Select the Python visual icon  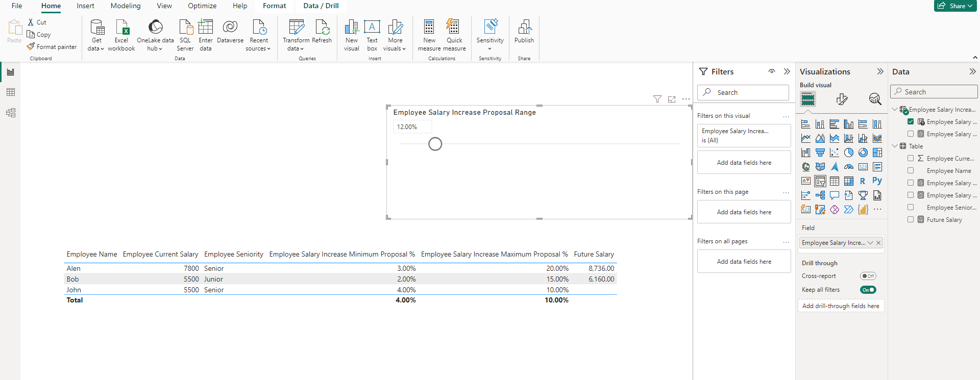point(877,181)
